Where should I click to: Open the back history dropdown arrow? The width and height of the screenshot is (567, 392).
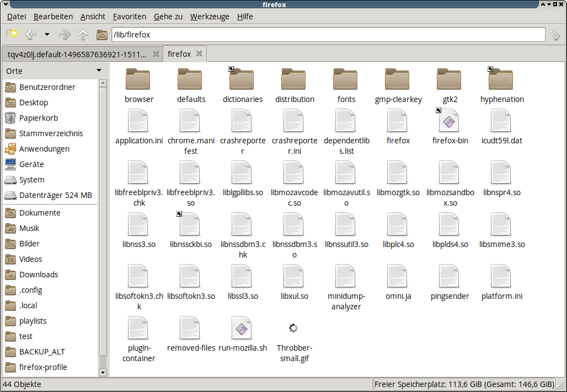point(47,35)
